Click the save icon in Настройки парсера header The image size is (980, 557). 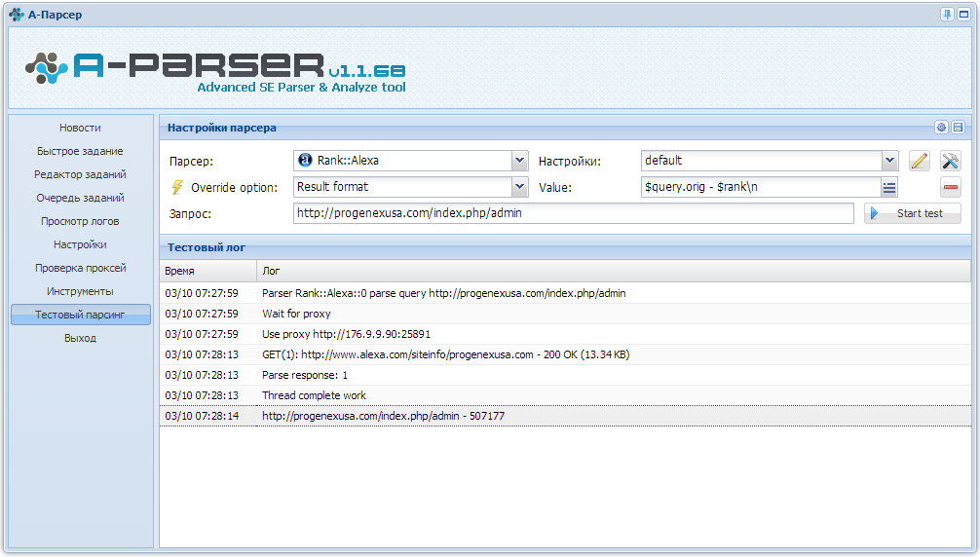[958, 128]
